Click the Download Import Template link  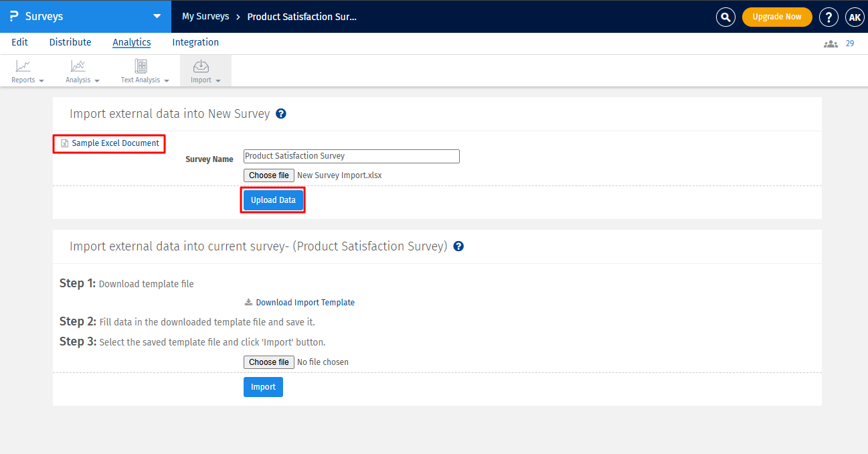(x=305, y=303)
